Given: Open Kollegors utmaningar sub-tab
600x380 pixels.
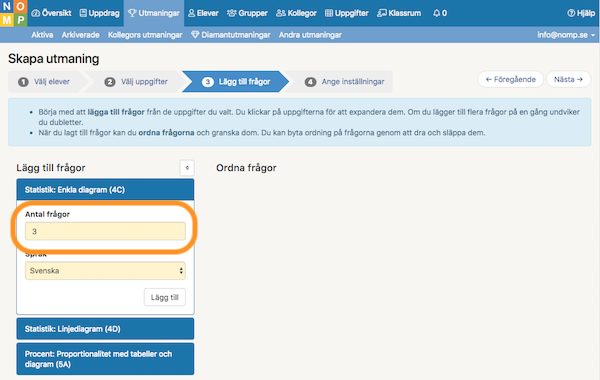Looking at the screenshot, I should pos(145,35).
